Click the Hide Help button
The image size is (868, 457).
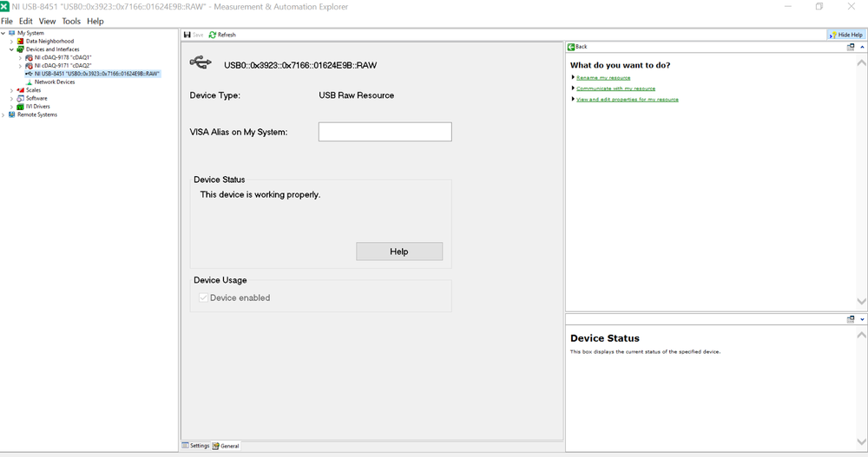coord(845,35)
